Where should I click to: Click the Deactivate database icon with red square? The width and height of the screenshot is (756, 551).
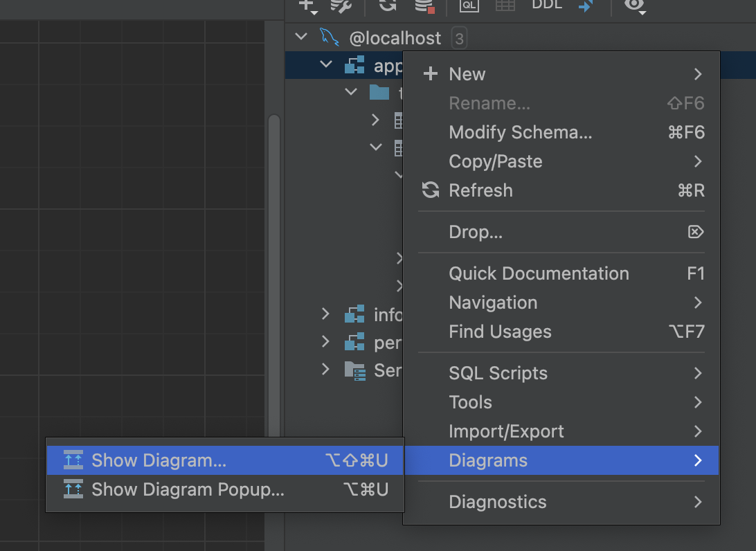pyautogui.click(x=424, y=6)
